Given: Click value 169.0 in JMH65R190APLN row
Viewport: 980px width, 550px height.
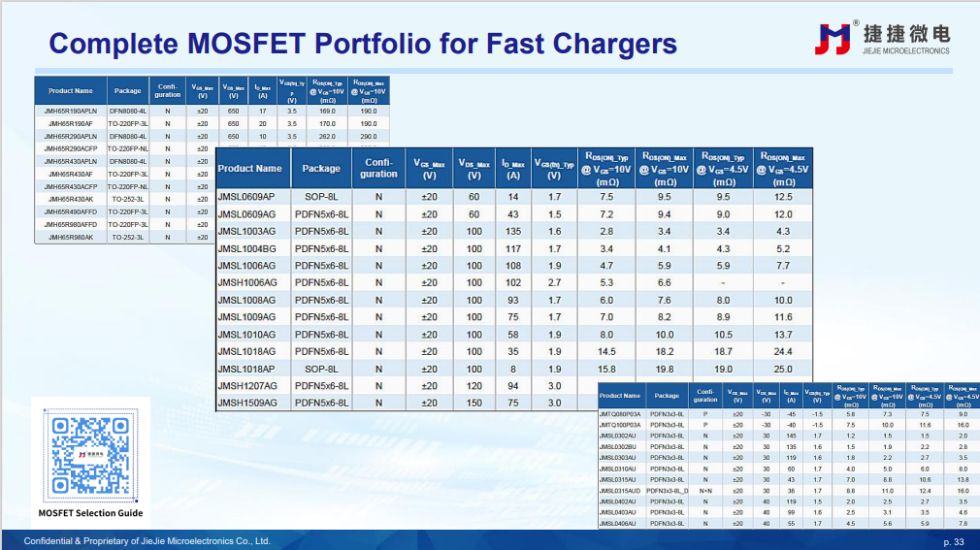Looking at the screenshot, I should click(x=328, y=112).
